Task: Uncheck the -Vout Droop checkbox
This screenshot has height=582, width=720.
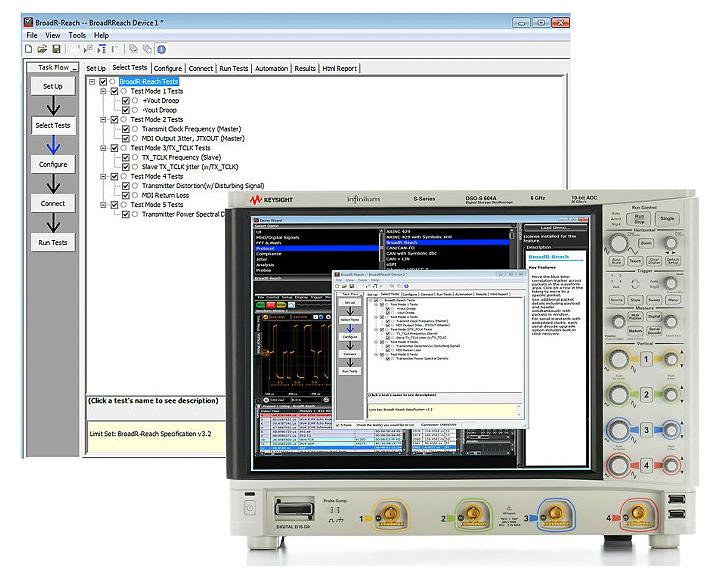Action: tap(126, 110)
